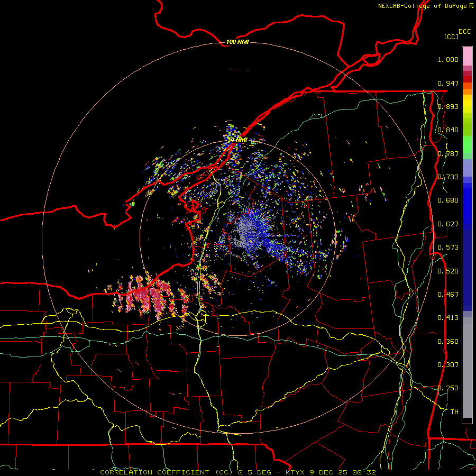Click the KTYX radar site identifier in the caption
Image resolution: width=476 pixels, height=476 pixels.
tap(296, 472)
